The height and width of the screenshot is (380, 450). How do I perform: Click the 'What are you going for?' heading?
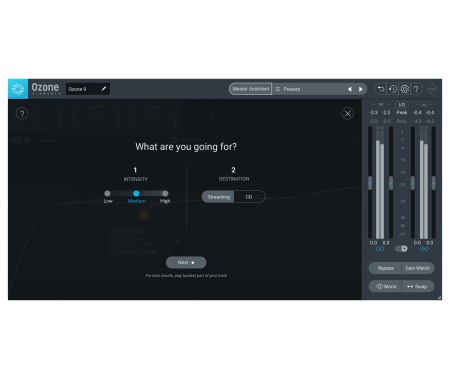click(x=186, y=147)
